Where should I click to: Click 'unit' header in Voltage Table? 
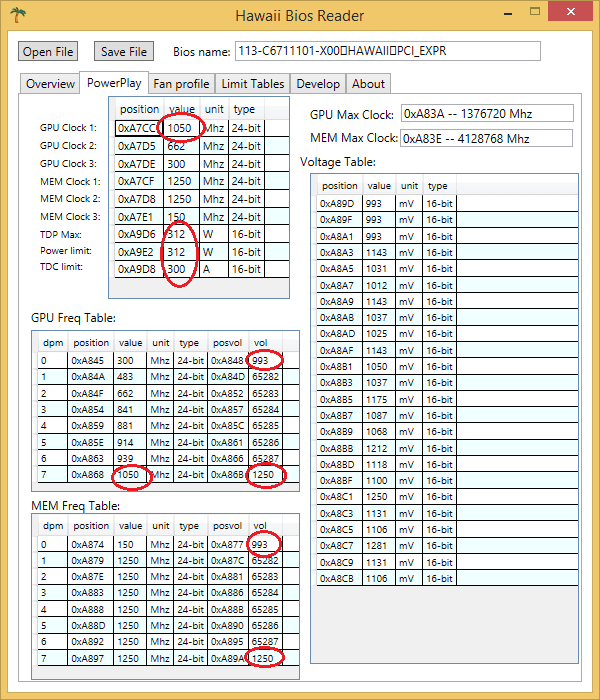point(409,186)
